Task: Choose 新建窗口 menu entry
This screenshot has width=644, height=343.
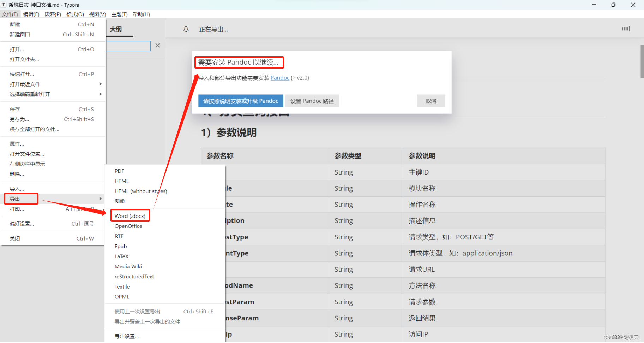Action: [x=53, y=34]
